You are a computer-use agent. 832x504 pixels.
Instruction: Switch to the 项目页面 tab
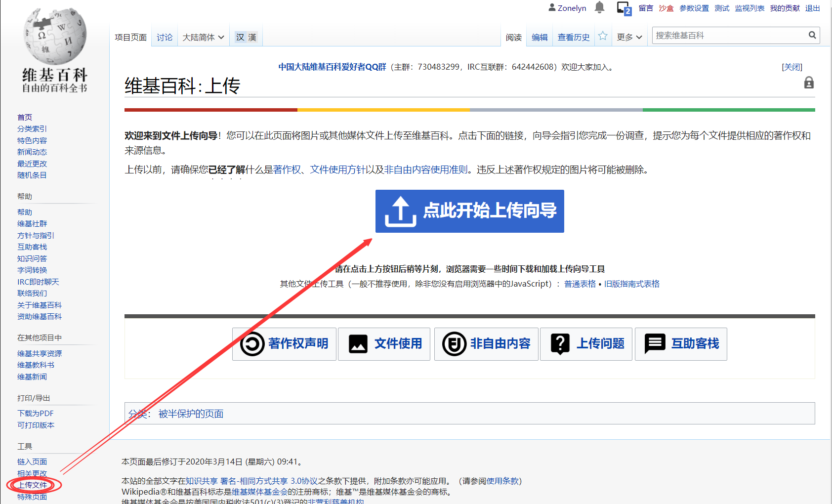pos(130,37)
